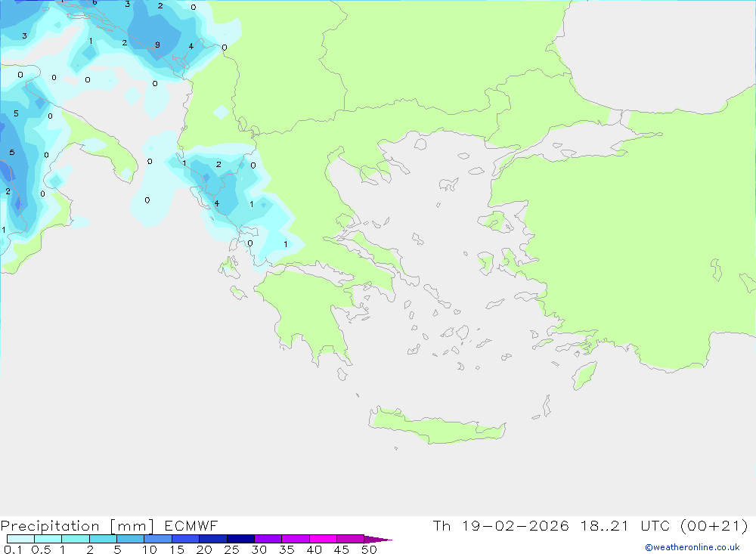Click the '20' legend scale label
Image resolution: width=756 pixels, height=554 pixels.
[204, 549]
